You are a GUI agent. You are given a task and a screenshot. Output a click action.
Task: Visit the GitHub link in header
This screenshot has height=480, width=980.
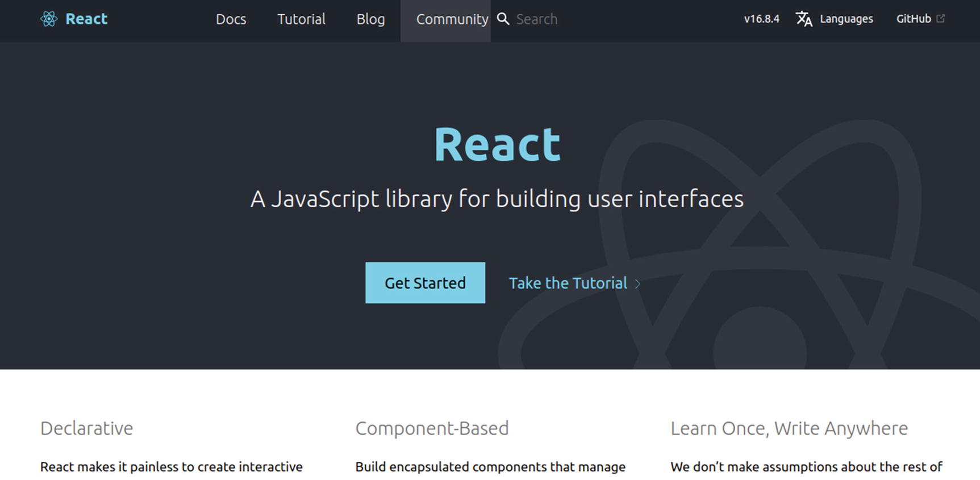914,19
